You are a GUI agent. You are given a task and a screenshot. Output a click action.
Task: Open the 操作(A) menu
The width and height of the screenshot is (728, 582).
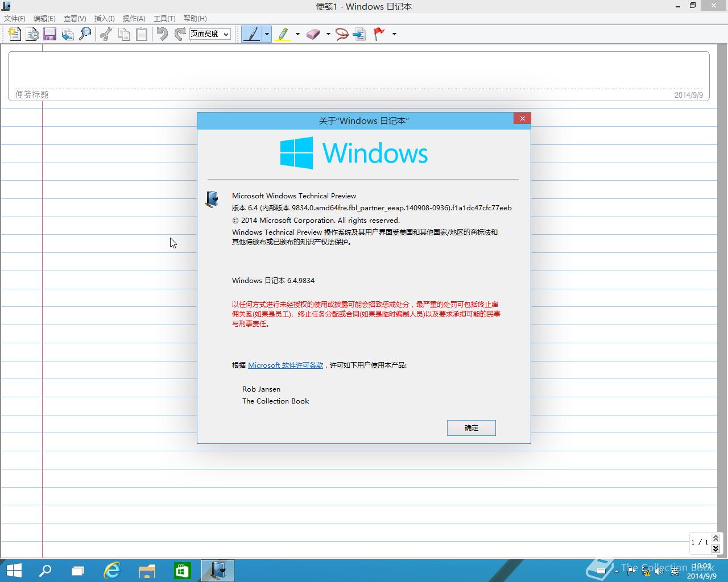(x=134, y=19)
